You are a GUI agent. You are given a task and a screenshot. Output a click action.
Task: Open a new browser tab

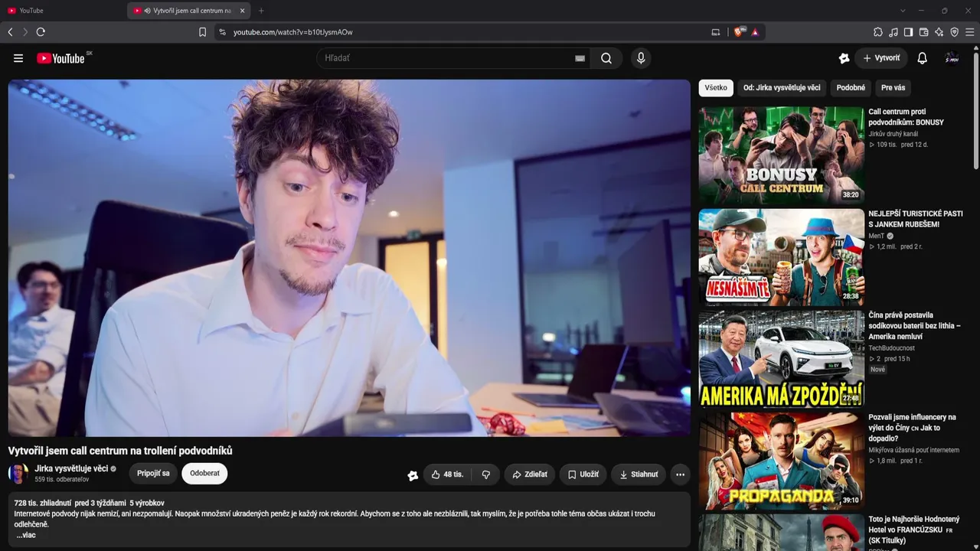click(261, 11)
